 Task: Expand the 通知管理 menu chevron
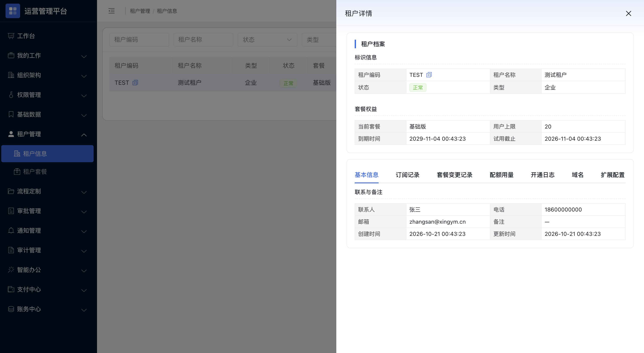click(x=84, y=231)
